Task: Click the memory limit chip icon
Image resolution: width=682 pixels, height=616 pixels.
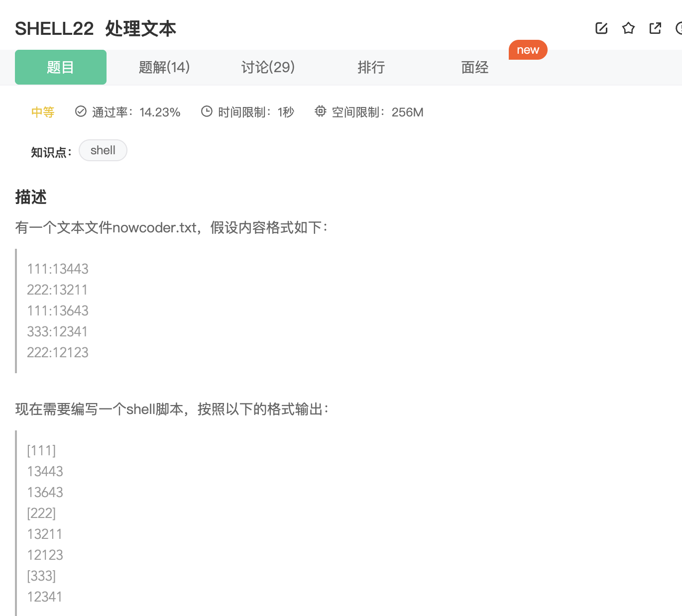Action: pos(321,111)
